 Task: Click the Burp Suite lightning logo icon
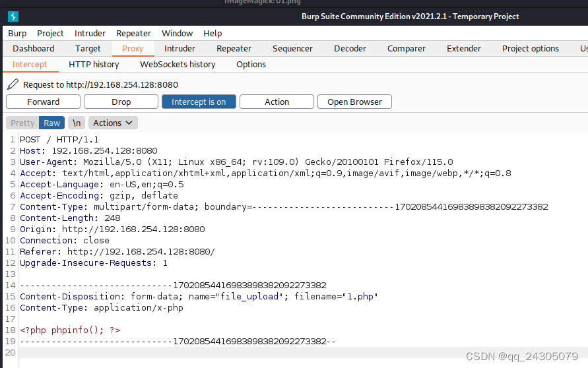pos(13,16)
